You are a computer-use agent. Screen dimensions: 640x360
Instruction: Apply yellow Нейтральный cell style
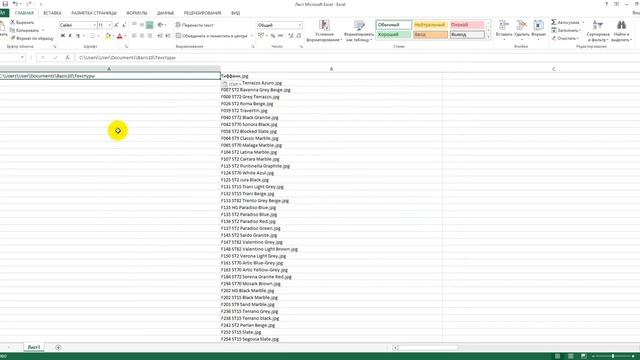coord(430,25)
